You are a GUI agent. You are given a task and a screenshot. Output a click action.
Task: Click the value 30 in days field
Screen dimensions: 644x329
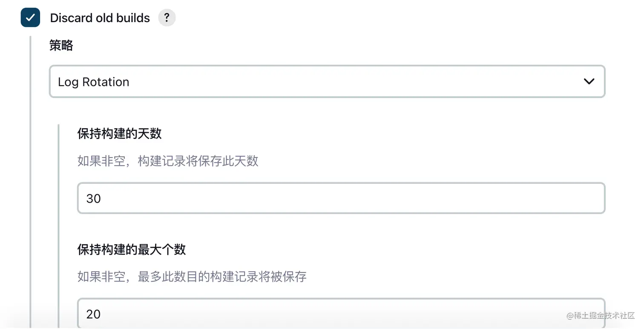[x=93, y=198]
